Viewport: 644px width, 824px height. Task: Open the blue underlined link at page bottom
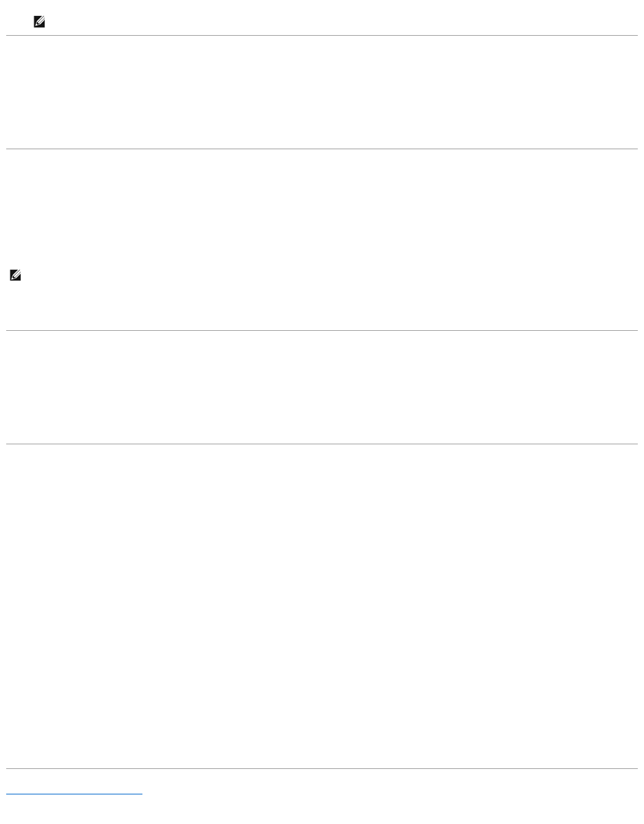click(x=74, y=794)
